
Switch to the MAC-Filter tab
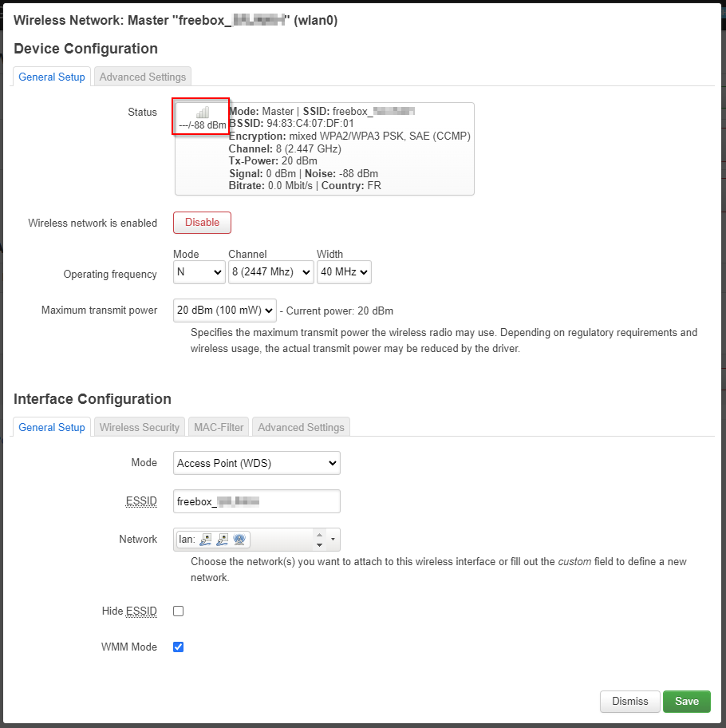click(x=219, y=427)
